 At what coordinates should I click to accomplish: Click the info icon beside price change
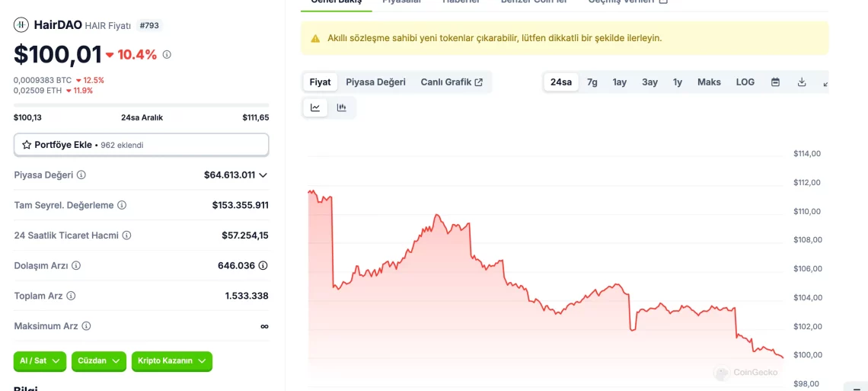[x=167, y=55]
